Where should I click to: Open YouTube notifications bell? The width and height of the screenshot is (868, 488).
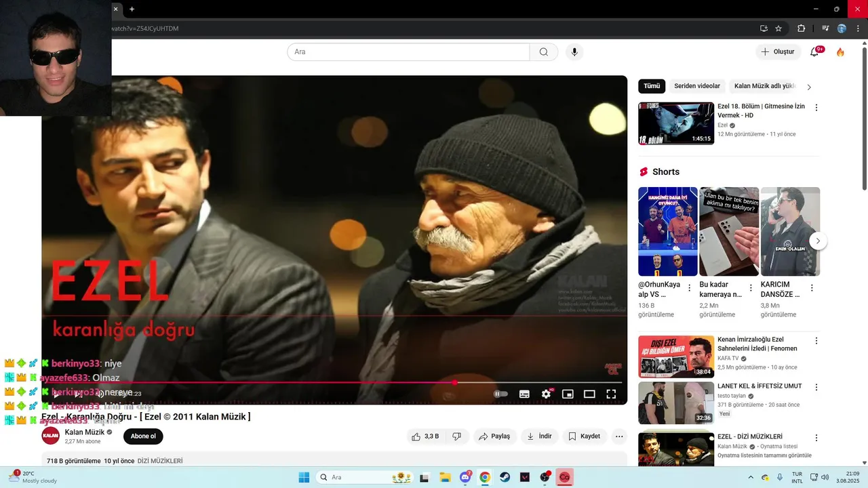[814, 52]
